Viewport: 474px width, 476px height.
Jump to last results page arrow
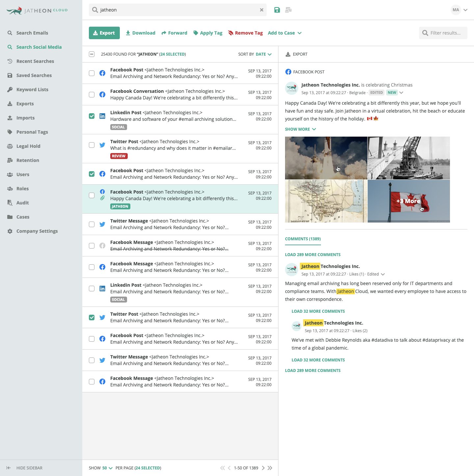tap(270, 468)
